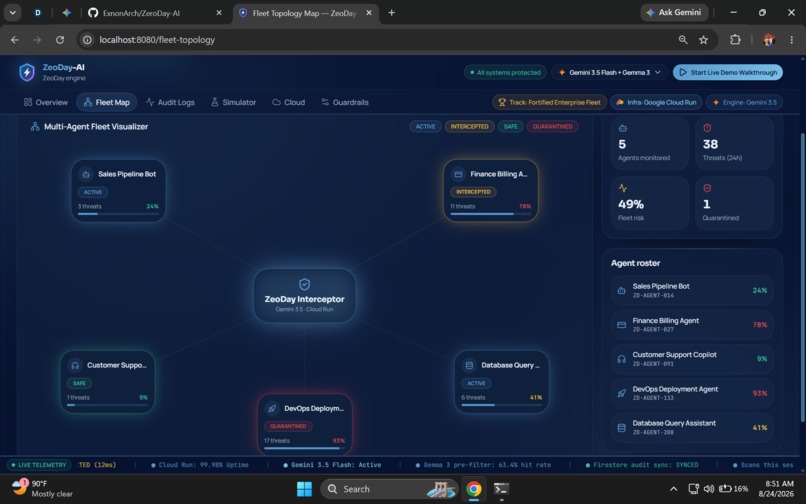The height and width of the screenshot is (504, 806).
Task: Click the Quarantined stat shield icon
Action: (x=707, y=188)
